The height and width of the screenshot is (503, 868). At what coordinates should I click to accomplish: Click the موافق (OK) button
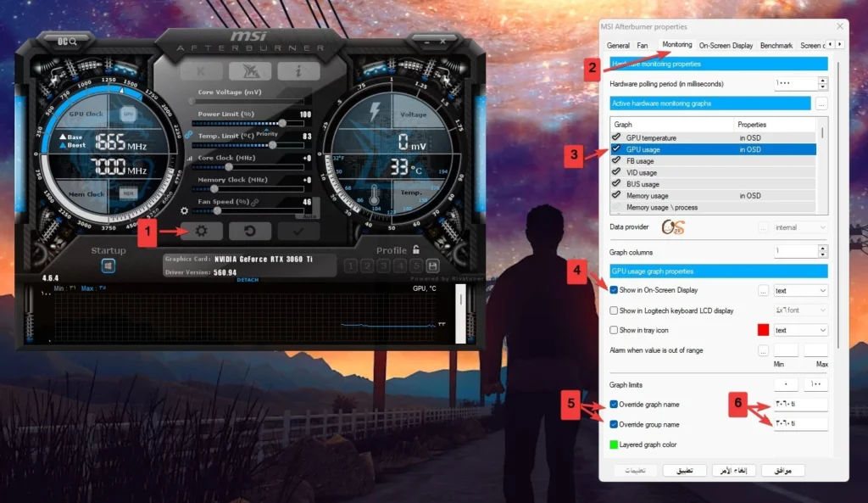tap(782, 471)
